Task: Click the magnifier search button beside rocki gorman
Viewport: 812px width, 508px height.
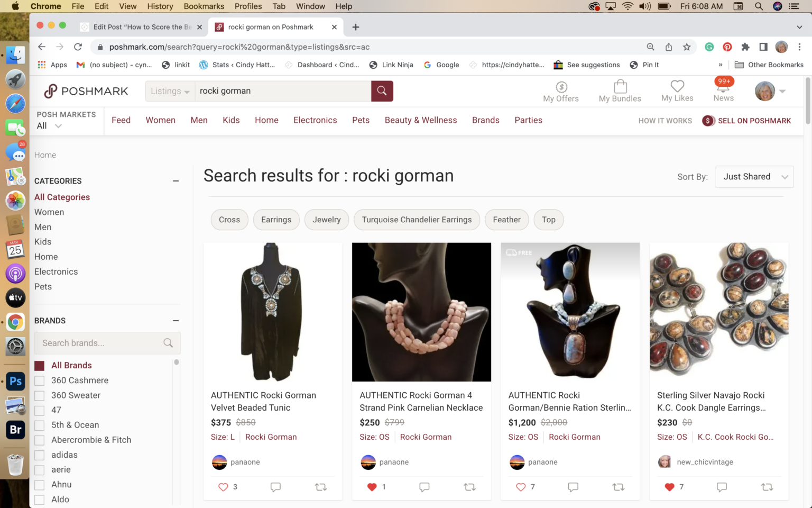Action: point(382,91)
